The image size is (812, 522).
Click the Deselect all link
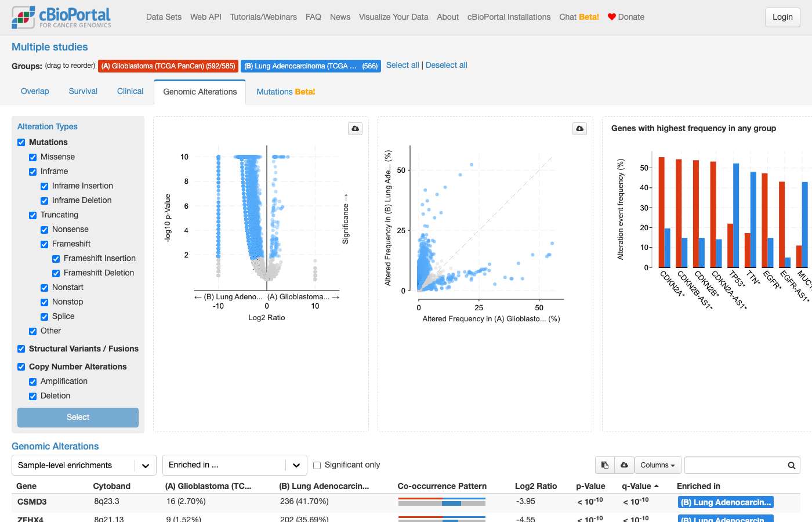[x=447, y=65]
